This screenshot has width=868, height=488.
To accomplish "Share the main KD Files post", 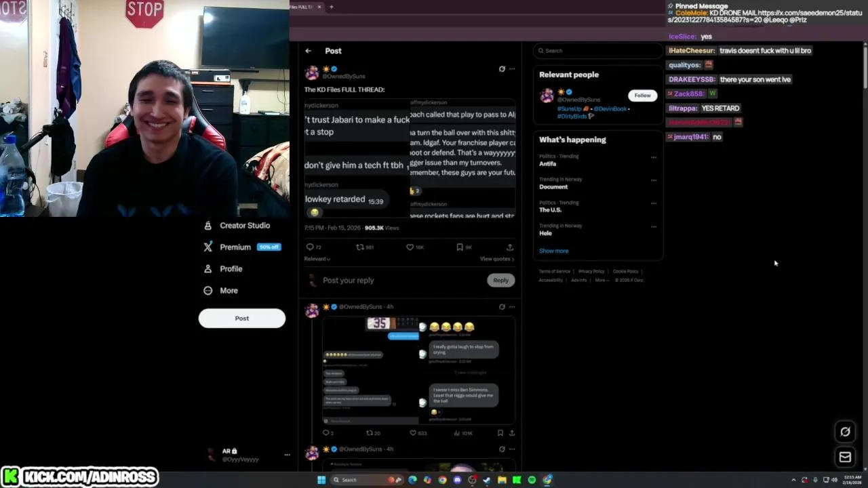I will 510,247.
